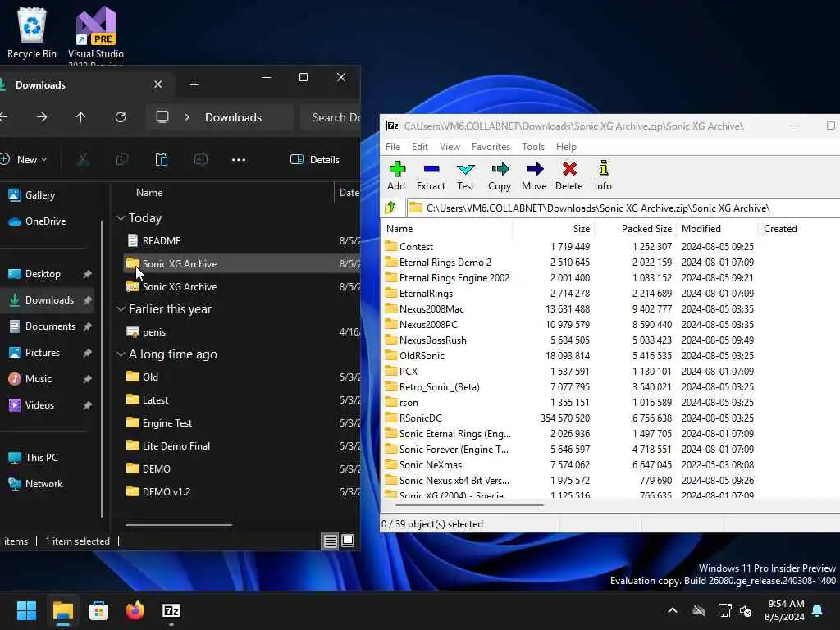Open the Info tool in 7-Zip

(603, 176)
